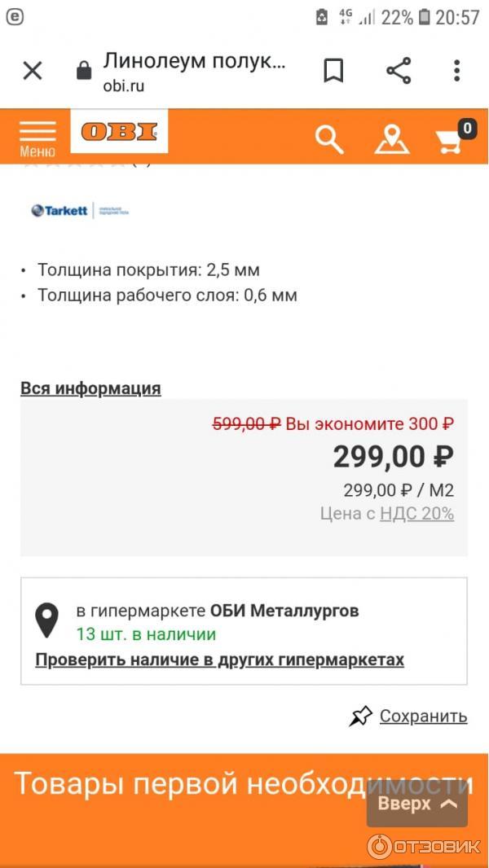Viewport: 489px width, 868px height.
Task: Tap the Вверх scroll-to-top button
Action: coord(416,804)
